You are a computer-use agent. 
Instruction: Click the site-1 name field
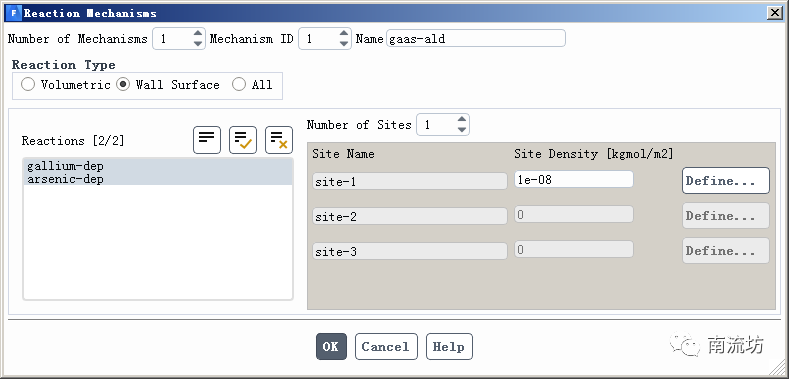pyautogui.click(x=410, y=181)
